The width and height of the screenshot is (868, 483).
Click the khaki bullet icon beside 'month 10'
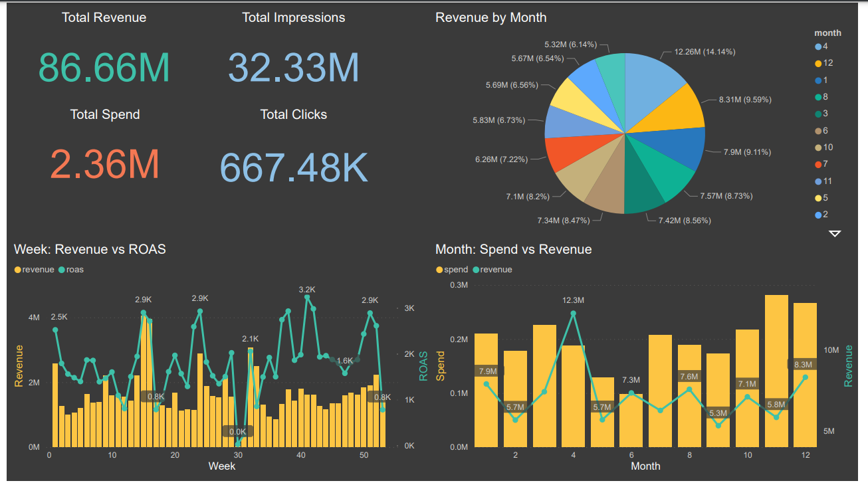(817, 146)
